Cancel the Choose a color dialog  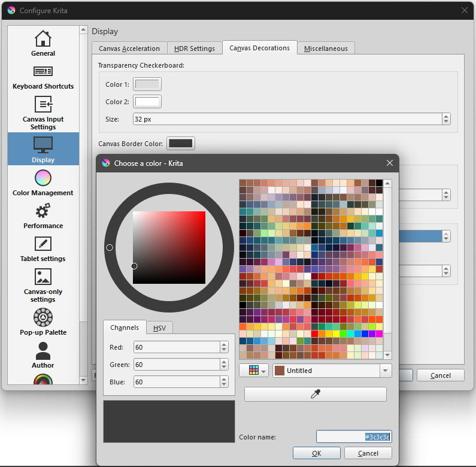coord(368,453)
